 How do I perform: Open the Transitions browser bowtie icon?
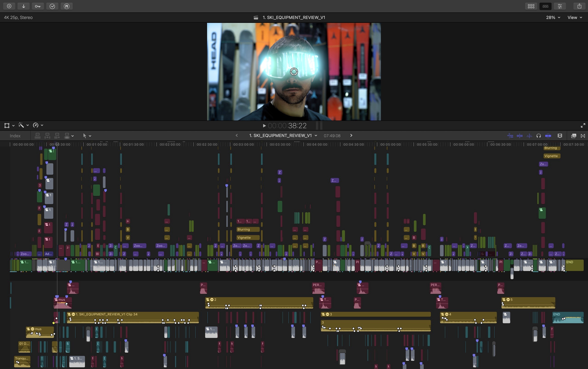(x=583, y=136)
